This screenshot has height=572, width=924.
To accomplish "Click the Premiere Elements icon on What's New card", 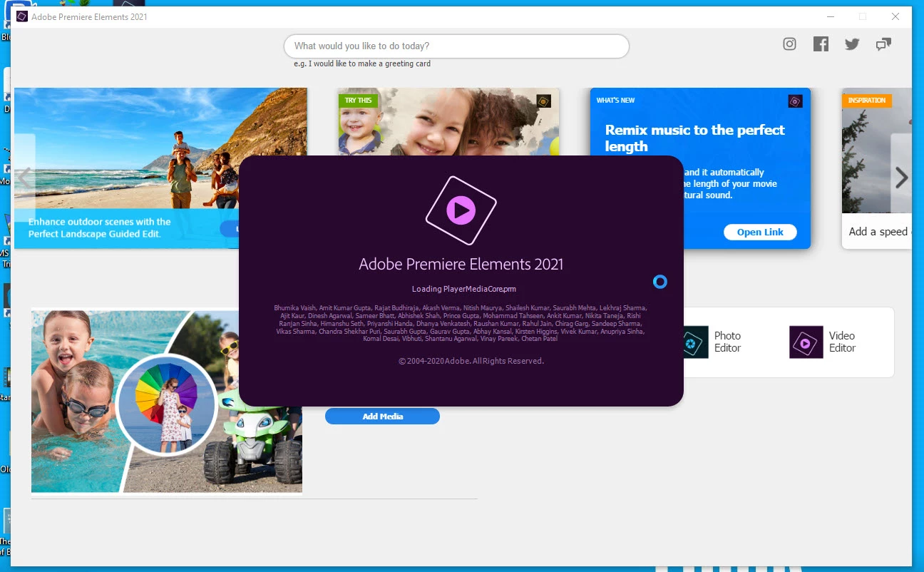I will point(795,101).
